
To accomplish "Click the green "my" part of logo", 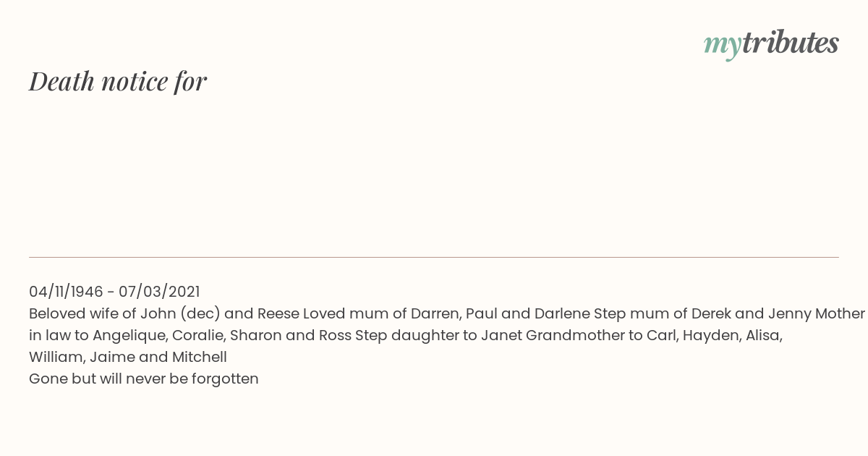I will pos(722,46).
